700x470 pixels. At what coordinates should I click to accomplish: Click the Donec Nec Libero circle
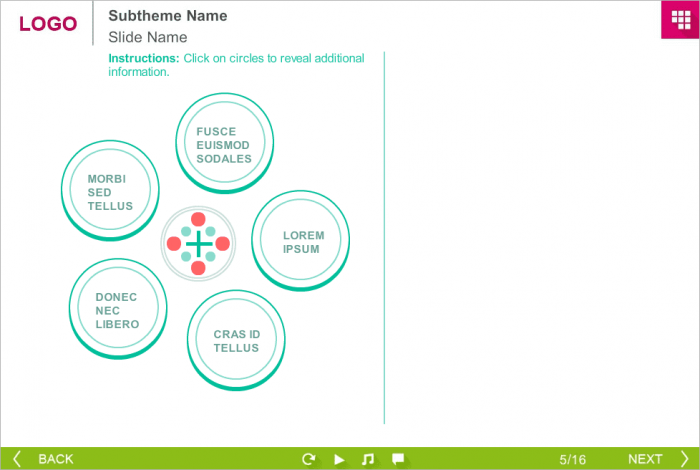click(x=117, y=310)
